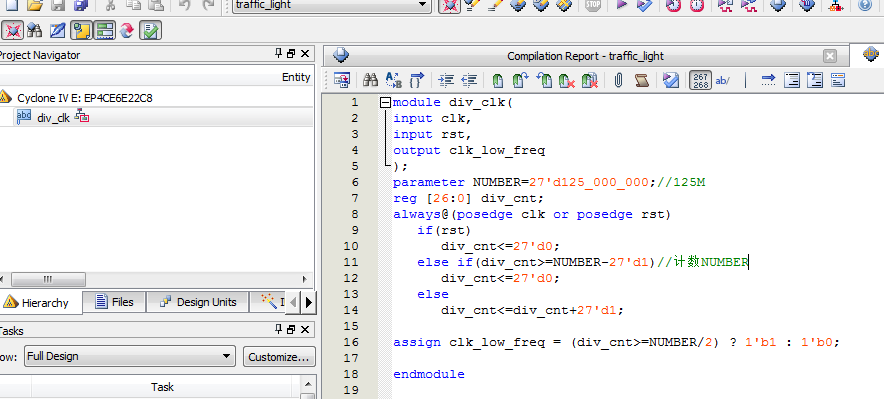Click the decrease indent icon
Viewport: 884px width, 399px height.
point(468,80)
